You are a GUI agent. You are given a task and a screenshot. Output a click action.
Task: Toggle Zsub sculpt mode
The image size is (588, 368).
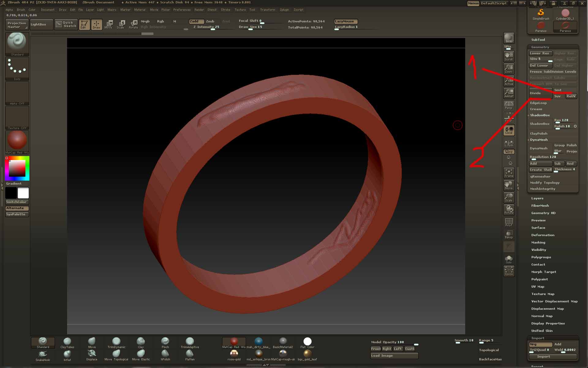210,21
